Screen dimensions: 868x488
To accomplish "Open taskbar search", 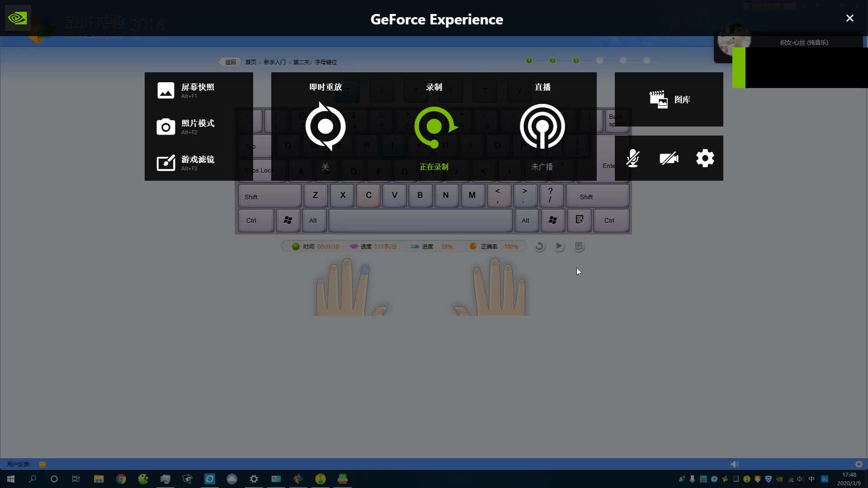I will 33,479.
